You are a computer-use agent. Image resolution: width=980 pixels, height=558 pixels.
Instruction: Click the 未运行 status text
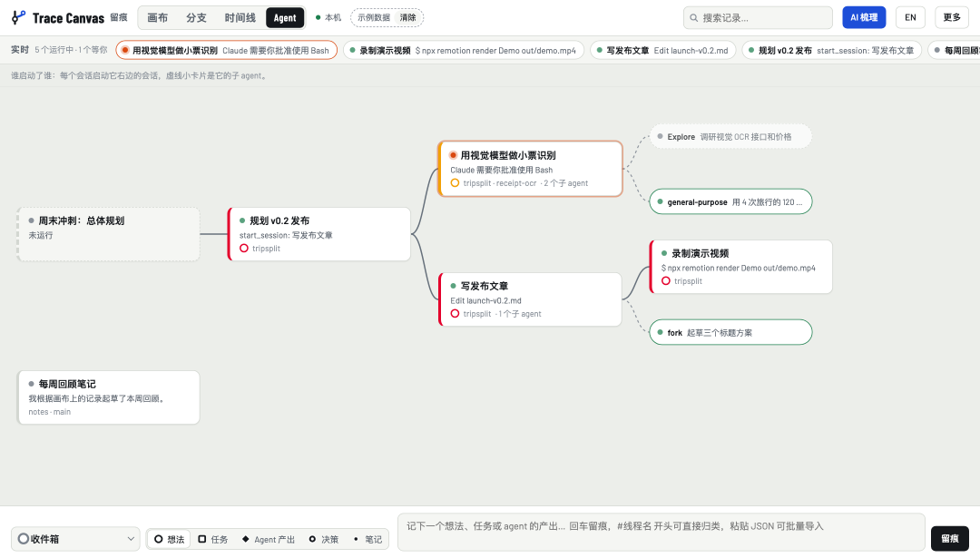(41, 236)
